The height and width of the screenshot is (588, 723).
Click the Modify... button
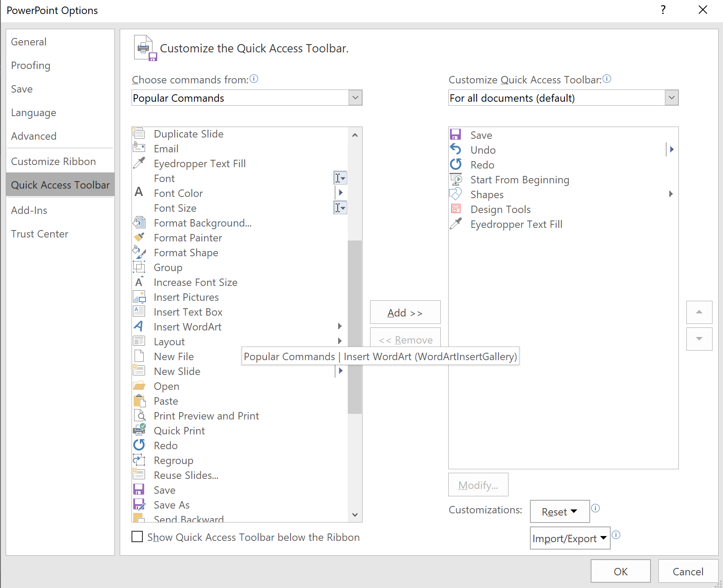click(478, 485)
